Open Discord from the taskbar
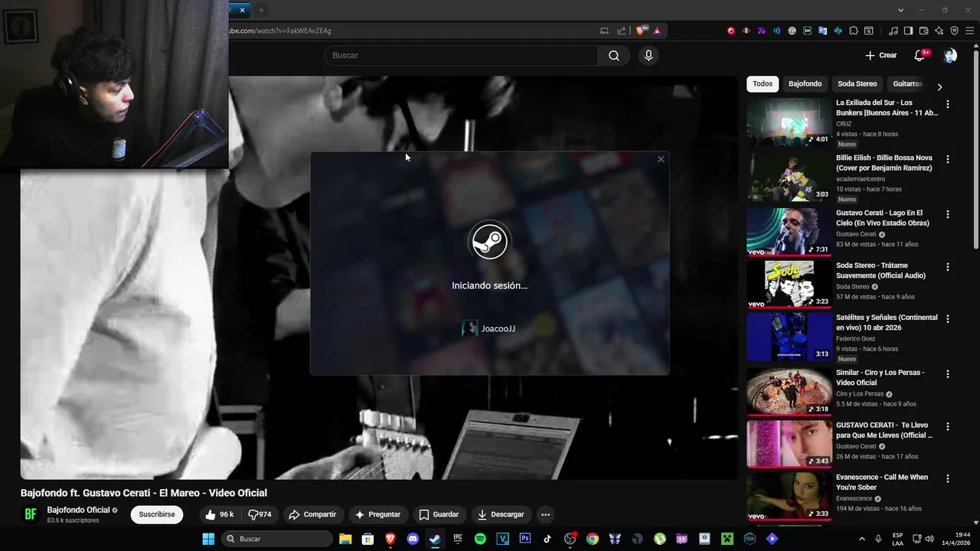The height and width of the screenshot is (551, 980). (x=413, y=539)
